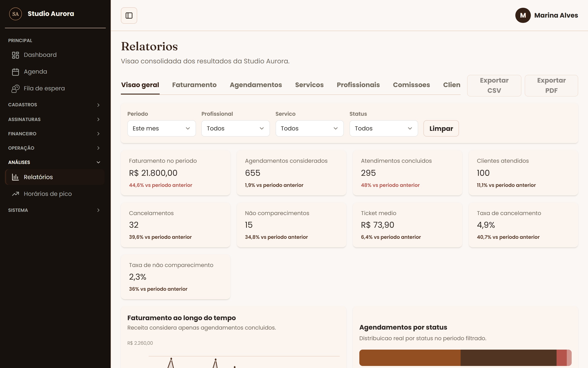Go to Fila de espera
This screenshot has height=368, width=588.
(x=55, y=89)
